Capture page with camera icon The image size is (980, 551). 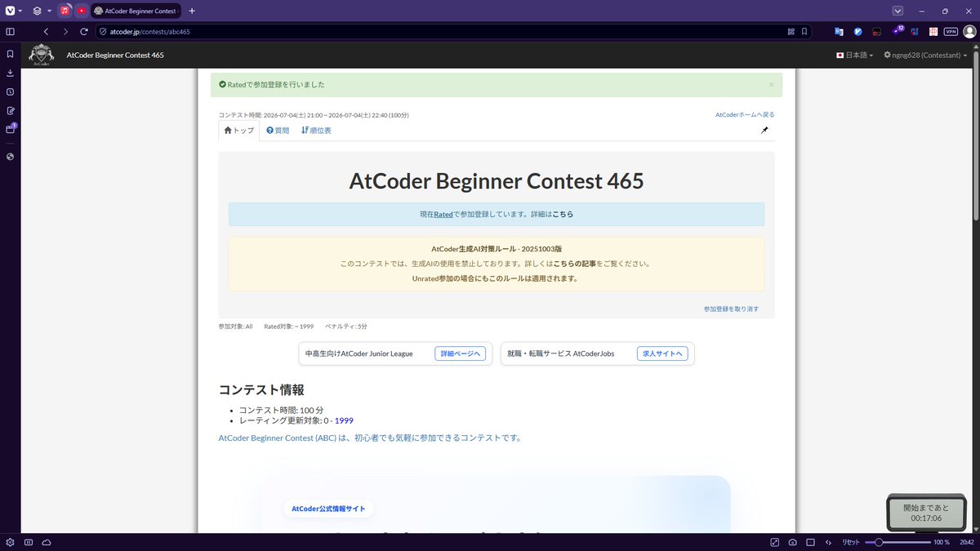[x=793, y=542]
